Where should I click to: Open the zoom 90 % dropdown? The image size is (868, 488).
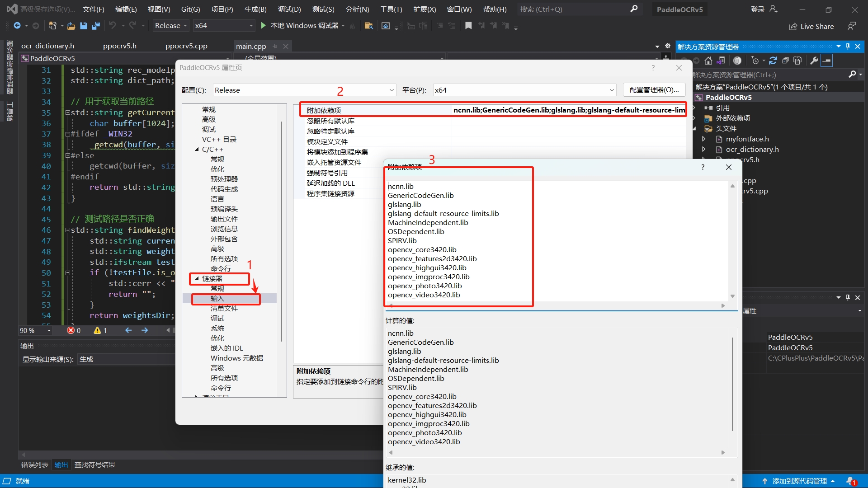[49, 331]
